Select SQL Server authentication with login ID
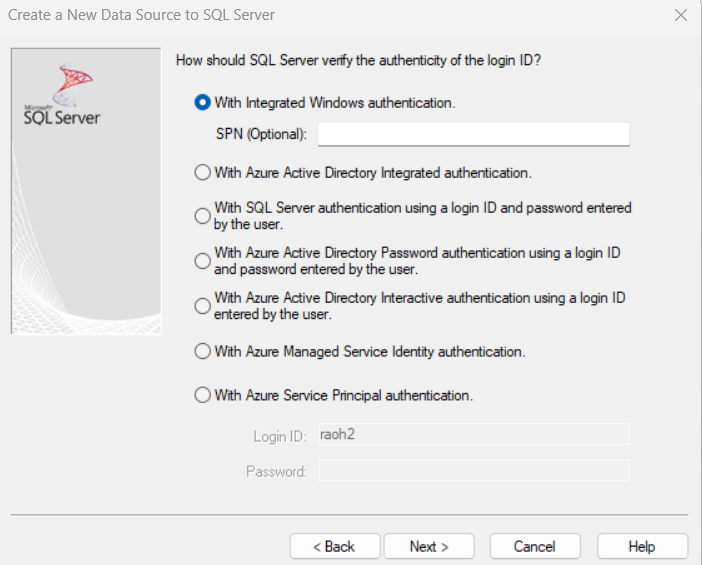 tap(203, 216)
